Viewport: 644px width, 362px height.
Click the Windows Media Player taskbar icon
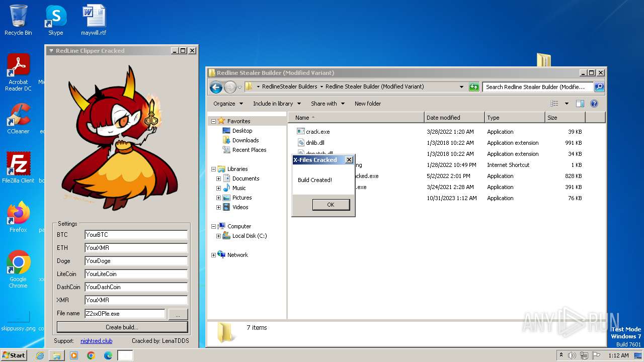click(x=74, y=355)
